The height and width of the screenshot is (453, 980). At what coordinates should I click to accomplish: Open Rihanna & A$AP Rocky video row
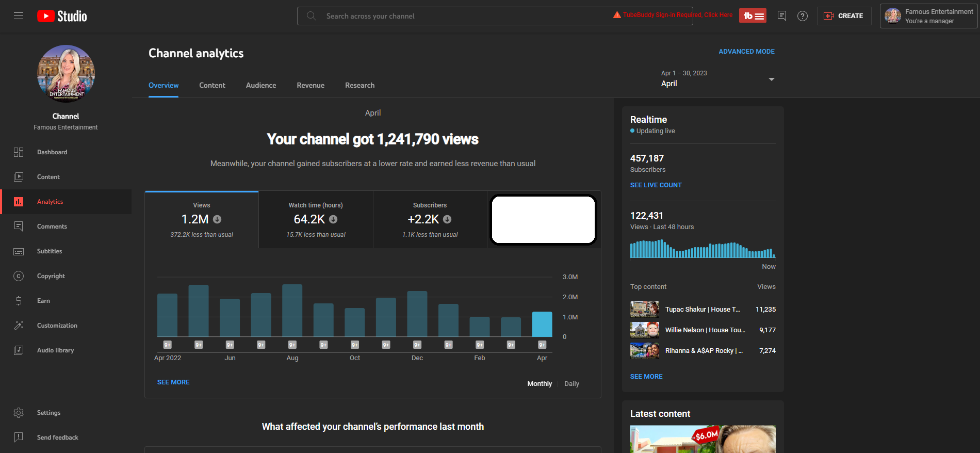(703, 351)
